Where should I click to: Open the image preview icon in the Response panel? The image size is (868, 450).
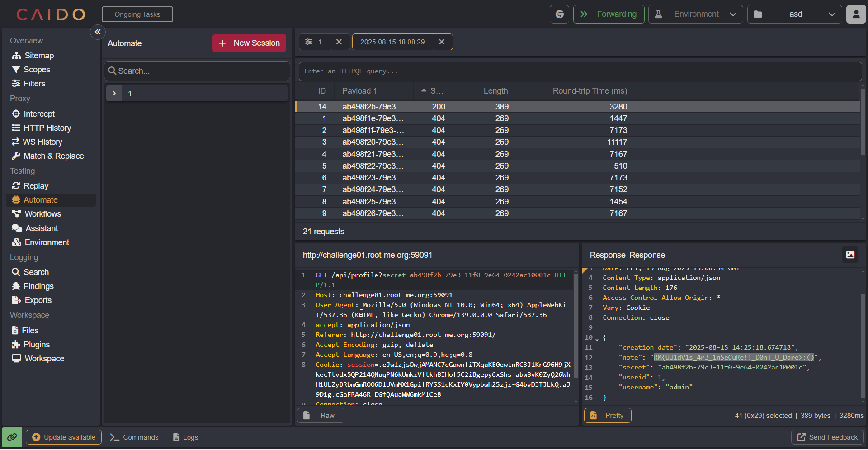(x=850, y=255)
